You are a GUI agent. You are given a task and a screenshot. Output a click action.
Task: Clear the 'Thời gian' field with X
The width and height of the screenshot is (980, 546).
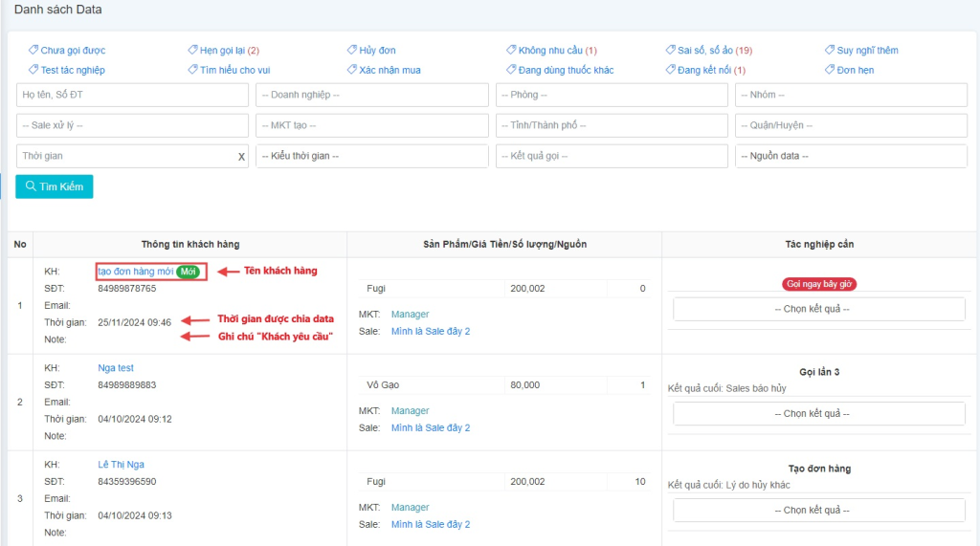point(241,157)
